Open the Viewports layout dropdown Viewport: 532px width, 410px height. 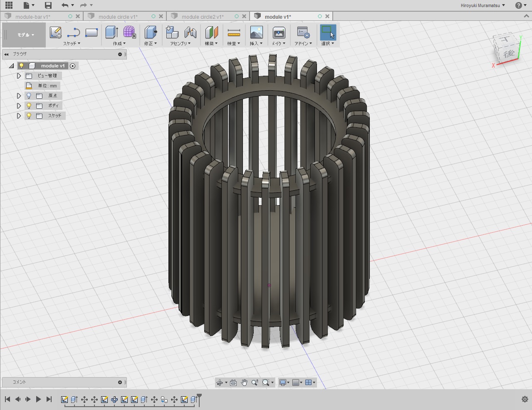coord(310,383)
